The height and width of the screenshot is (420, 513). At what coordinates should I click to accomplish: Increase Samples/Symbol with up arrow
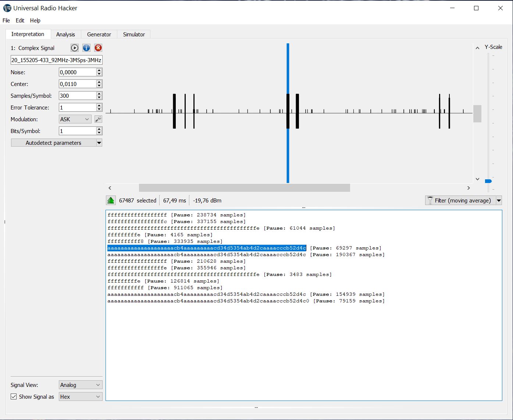[99, 94]
